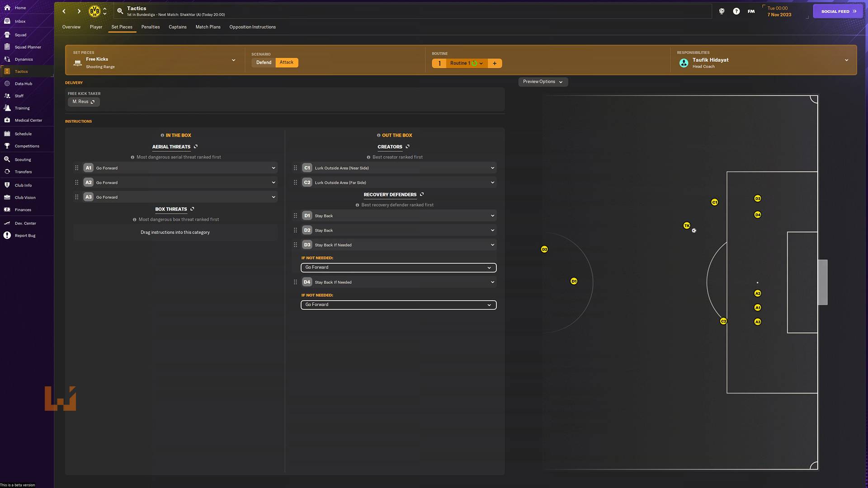Switch to the Penalties tab
The image size is (868, 488).
[x=150, y=27]
